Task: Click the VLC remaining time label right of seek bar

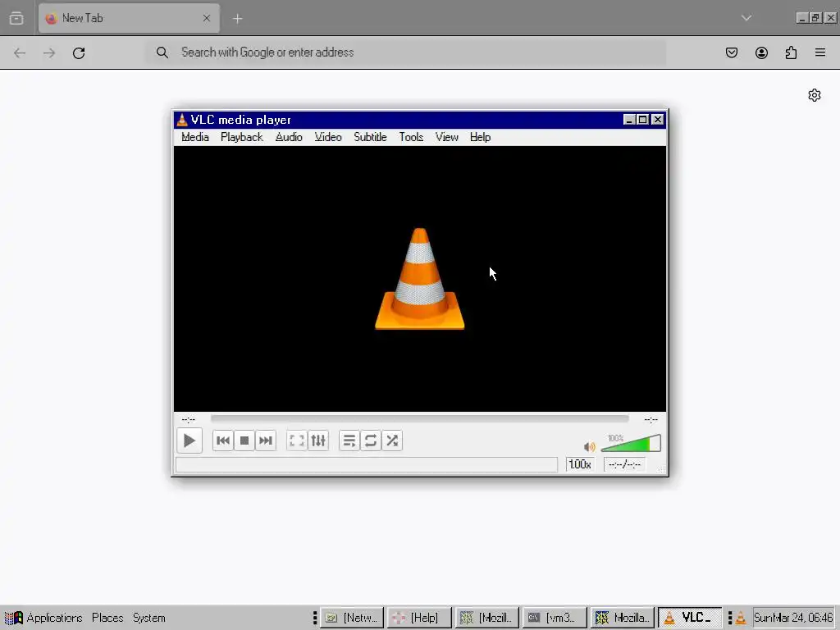Action: click(651, 419)
